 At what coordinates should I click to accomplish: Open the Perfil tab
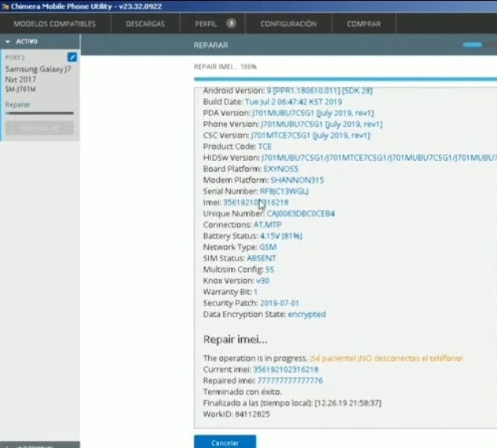[x=206, y=24]
